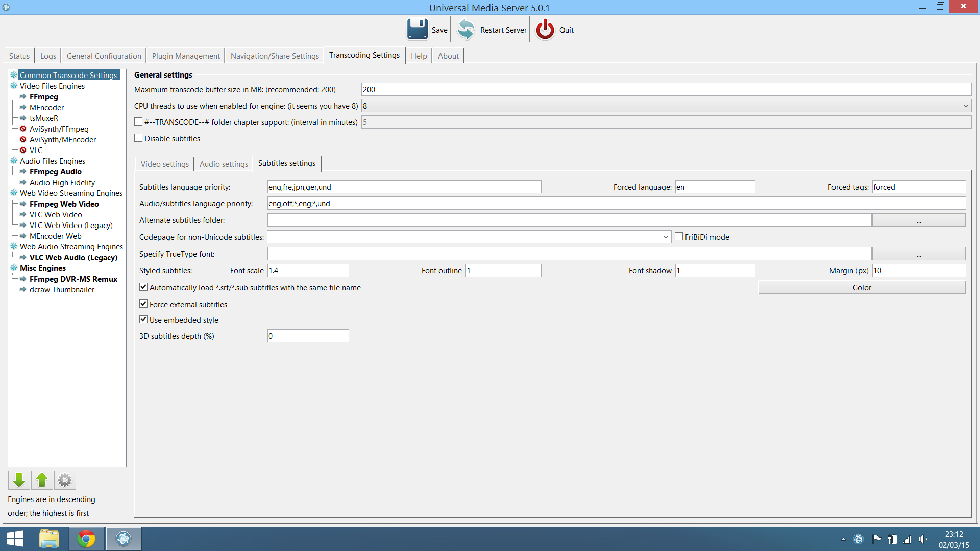Open the CPU threads dropdown

pyautogui.click(x=666, y=106)
